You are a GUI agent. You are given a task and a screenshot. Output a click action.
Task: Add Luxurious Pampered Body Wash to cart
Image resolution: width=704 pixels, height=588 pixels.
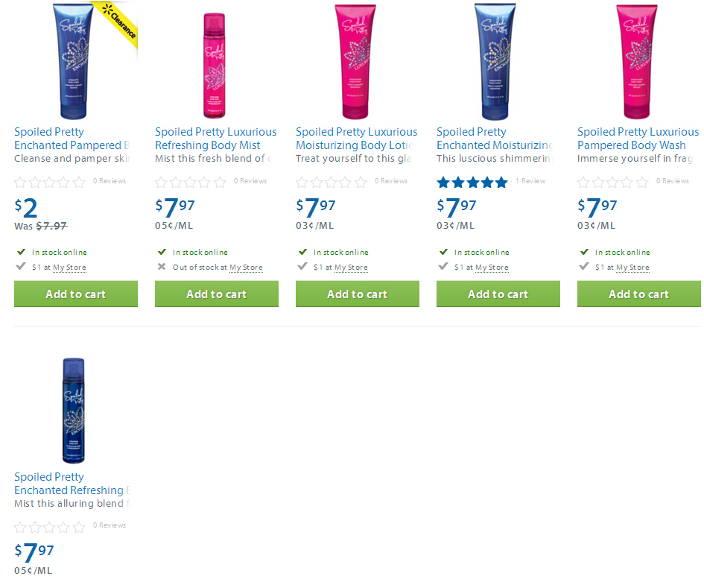pos(639,294)
